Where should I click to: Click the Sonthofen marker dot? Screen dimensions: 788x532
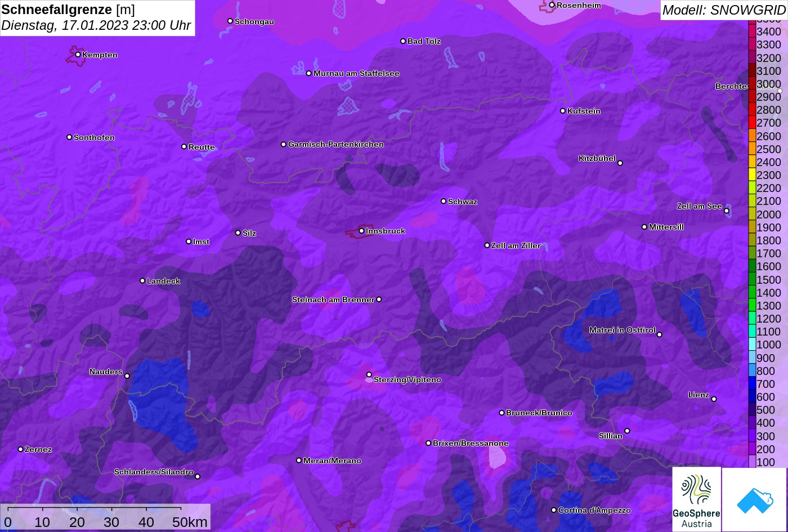(x=69, y=137)
